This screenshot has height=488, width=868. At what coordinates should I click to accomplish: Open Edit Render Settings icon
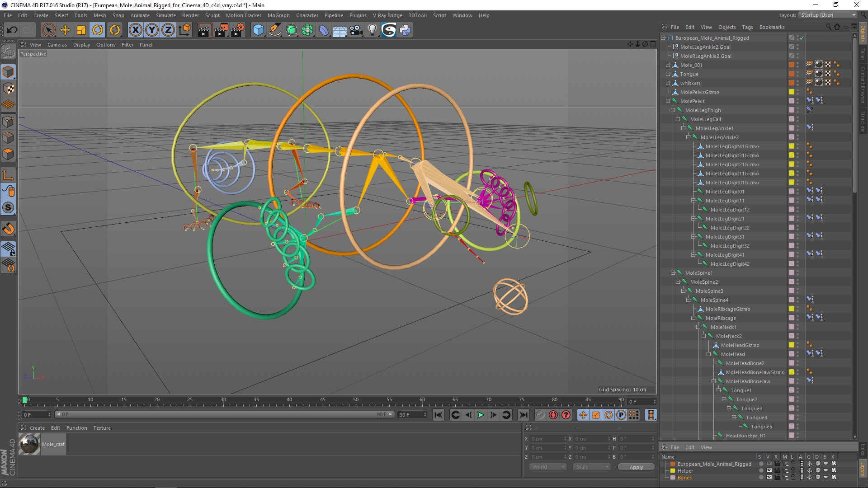pos(238,30)
